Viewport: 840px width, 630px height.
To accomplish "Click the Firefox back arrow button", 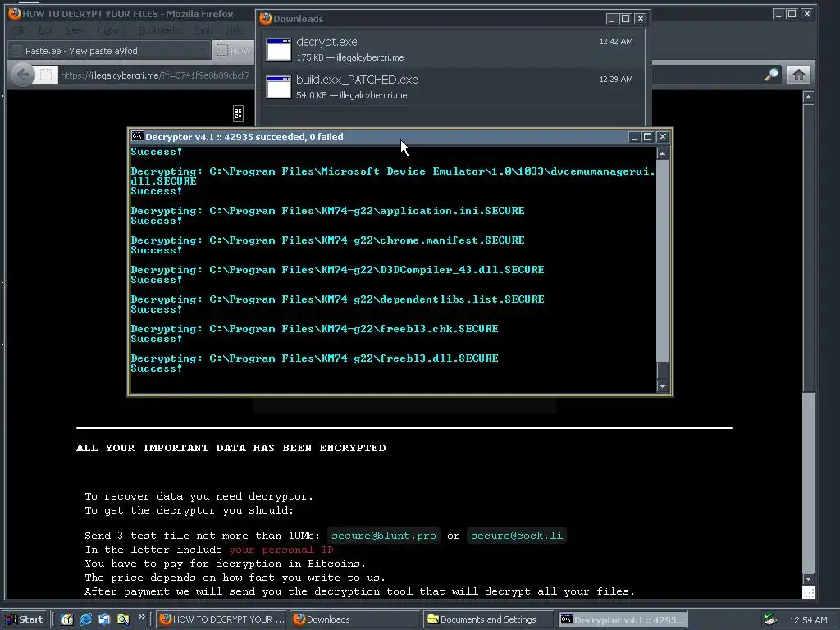I will point(22,75).
